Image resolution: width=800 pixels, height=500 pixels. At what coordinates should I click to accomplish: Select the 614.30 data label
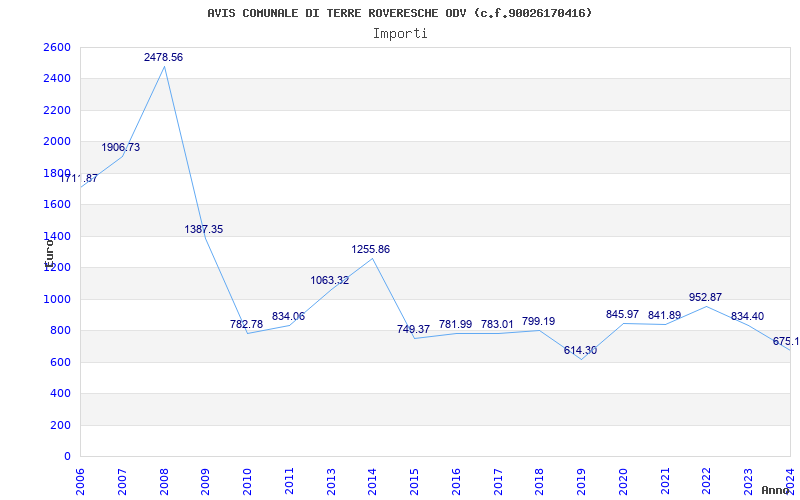(x=580, y=351)
